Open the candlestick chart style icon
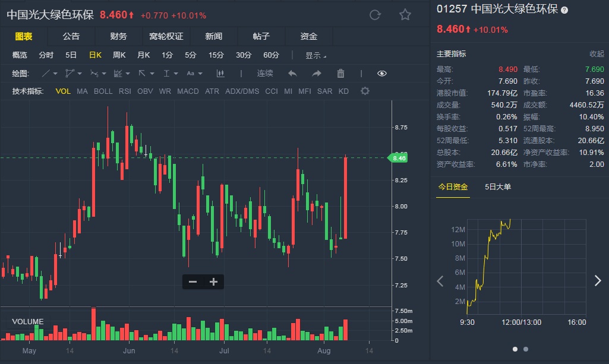Image resolution: width=609 pixels, height=364 pixels. coord(220,74)
